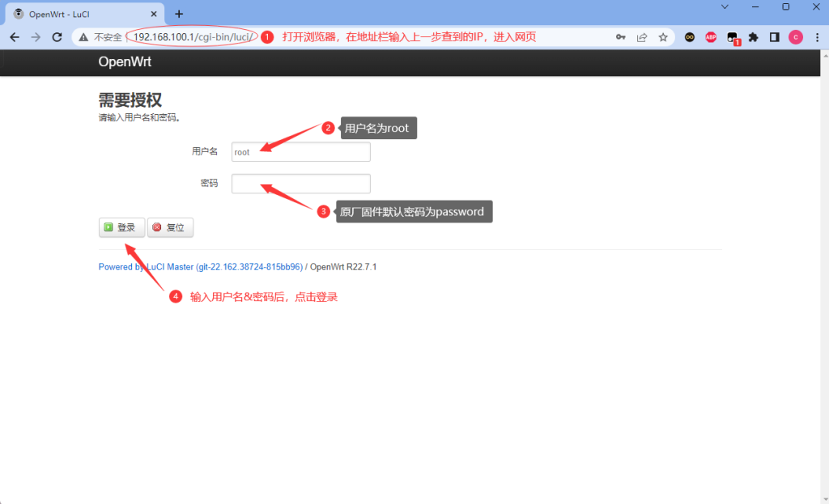Reload the page with the refresh icon
This screenshot has width=829, height=504.
tap(57, 37)
